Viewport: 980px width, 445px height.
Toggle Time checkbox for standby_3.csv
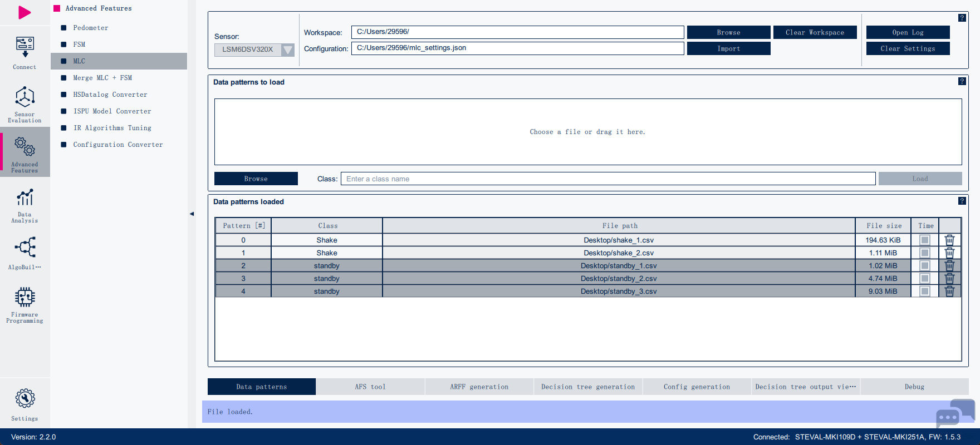coord(925,291)
